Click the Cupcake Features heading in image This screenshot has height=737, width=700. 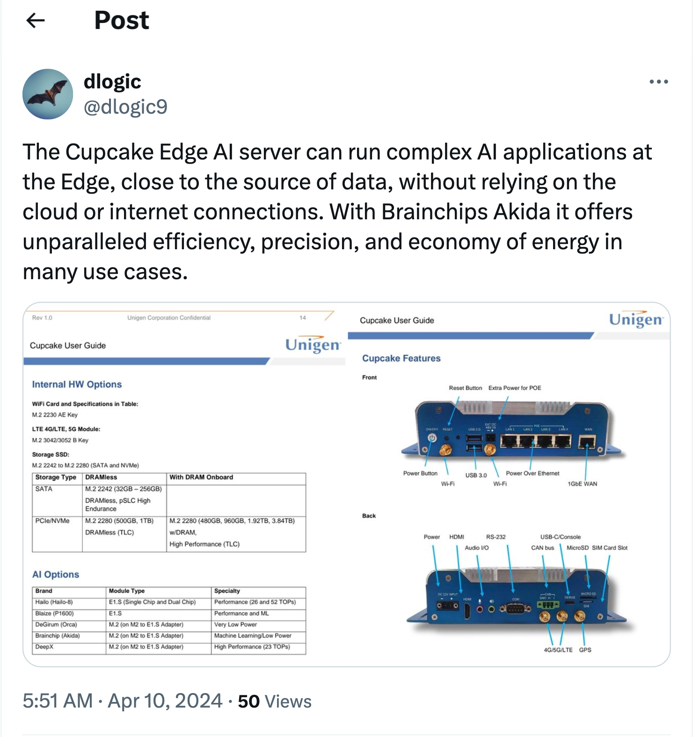pos(401,358)
